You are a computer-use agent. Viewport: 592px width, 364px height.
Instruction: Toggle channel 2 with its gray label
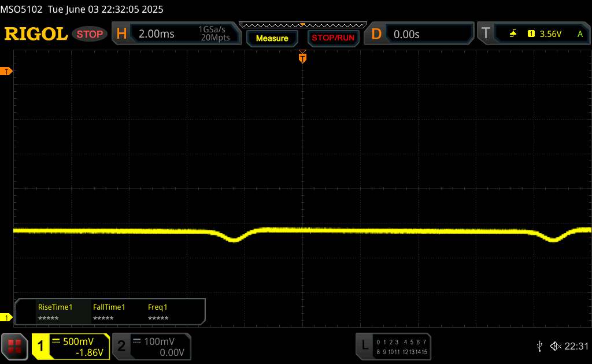121,346
